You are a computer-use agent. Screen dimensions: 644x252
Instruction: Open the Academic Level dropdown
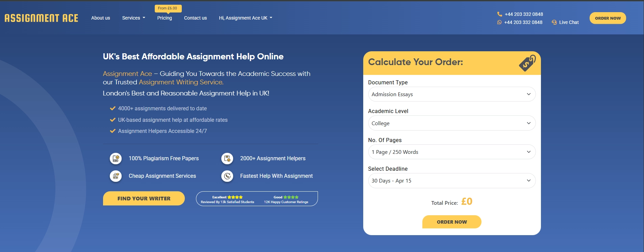click(452, 123)
